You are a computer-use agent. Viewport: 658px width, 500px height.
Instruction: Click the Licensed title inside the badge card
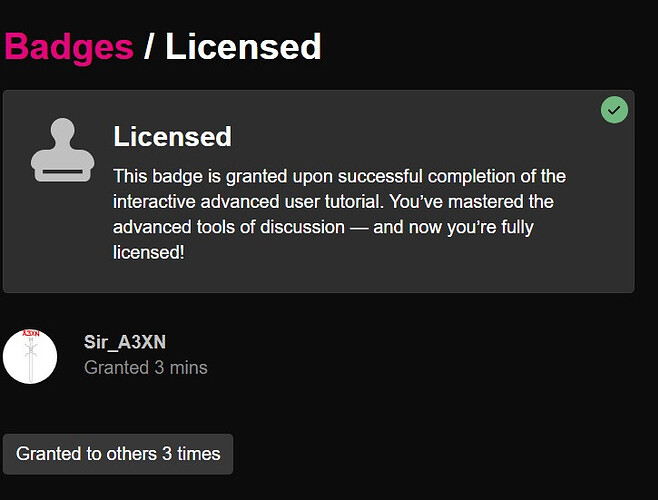172,137
